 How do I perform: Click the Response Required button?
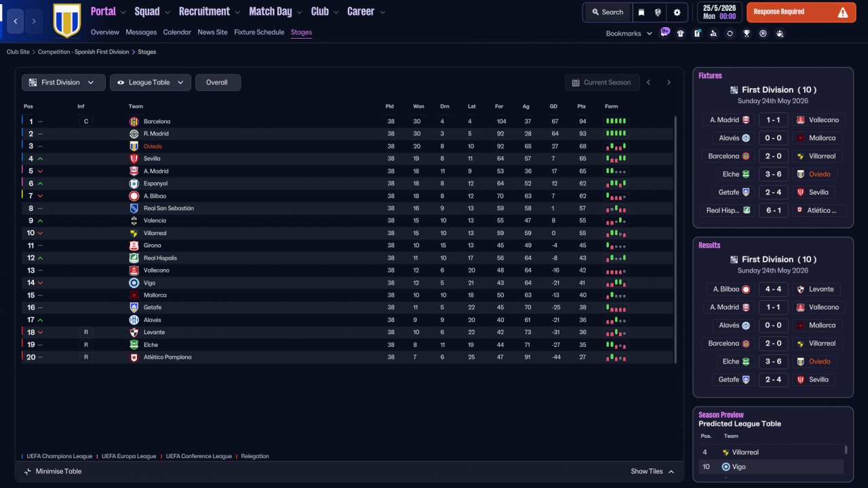pyautogui.click(x=801, y=12)
